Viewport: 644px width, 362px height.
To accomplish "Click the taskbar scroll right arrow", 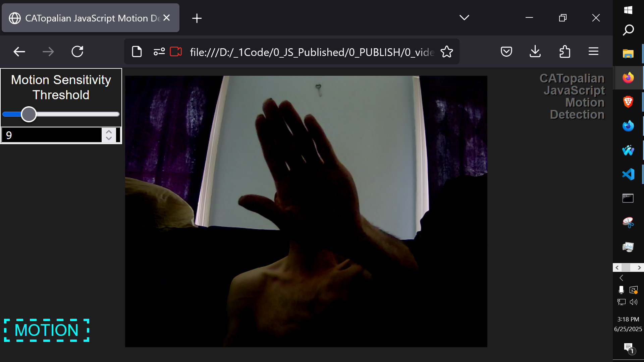I will 639,267.
